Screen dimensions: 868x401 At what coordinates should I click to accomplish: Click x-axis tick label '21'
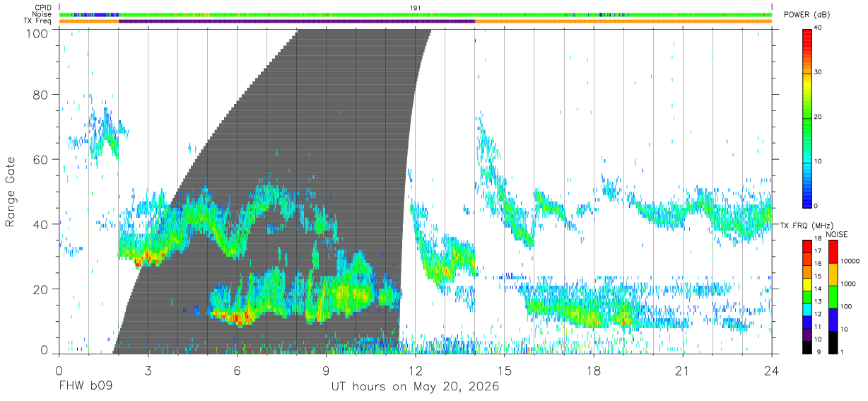click(683, 371)
